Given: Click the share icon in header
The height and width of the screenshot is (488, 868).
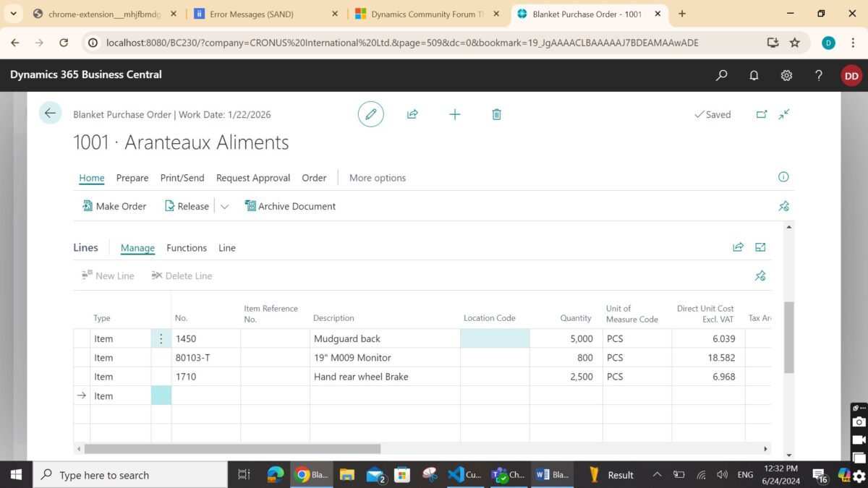Looking at the screenshot, I should click(412, 114).
